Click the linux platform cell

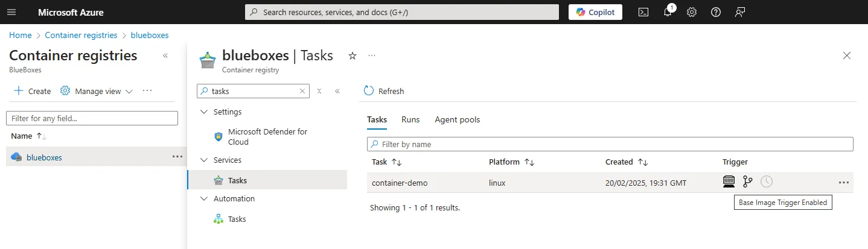pyautogui.click(x=497, y=183)
